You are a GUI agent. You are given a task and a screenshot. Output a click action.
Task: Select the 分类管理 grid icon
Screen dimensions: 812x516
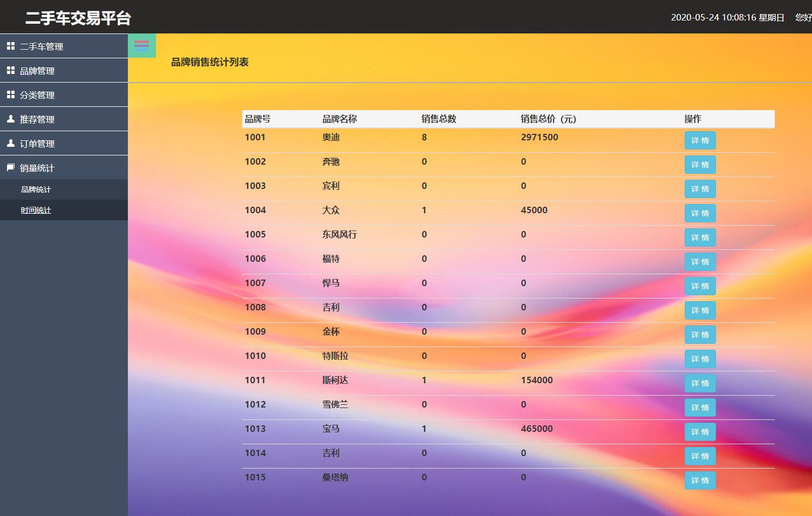point(11,94)
